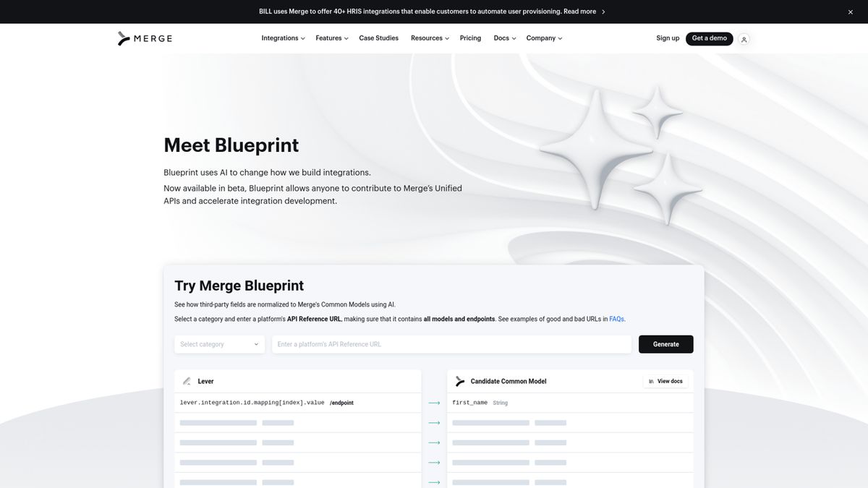The width and height of the screenshot is (868, 488).
Task: Click arrow next to Read more banner
Action: click(x=603, y=12)
